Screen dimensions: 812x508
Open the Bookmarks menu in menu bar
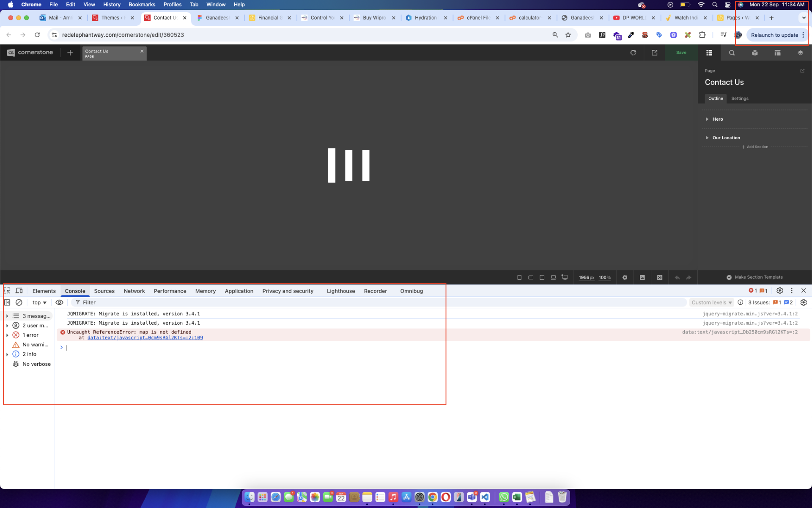coord(142,5)
